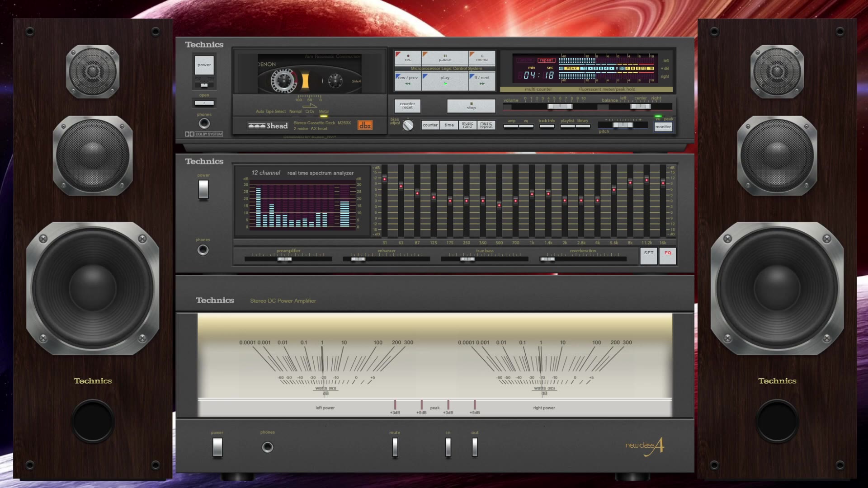Adjust the 500 Hz equalizer band slider
The width and height of the screenshot is (868, 488).
click(x=499, y=205)
